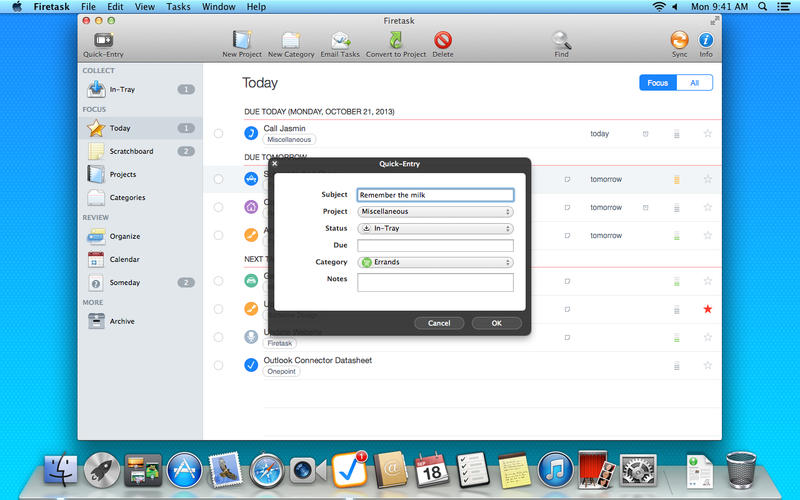Image resolution: width=800 pixels, height=500 pixels.
Task: Click the Email Tasks toolbar icon
Action: pyautogui.click(x=341, y=41)
